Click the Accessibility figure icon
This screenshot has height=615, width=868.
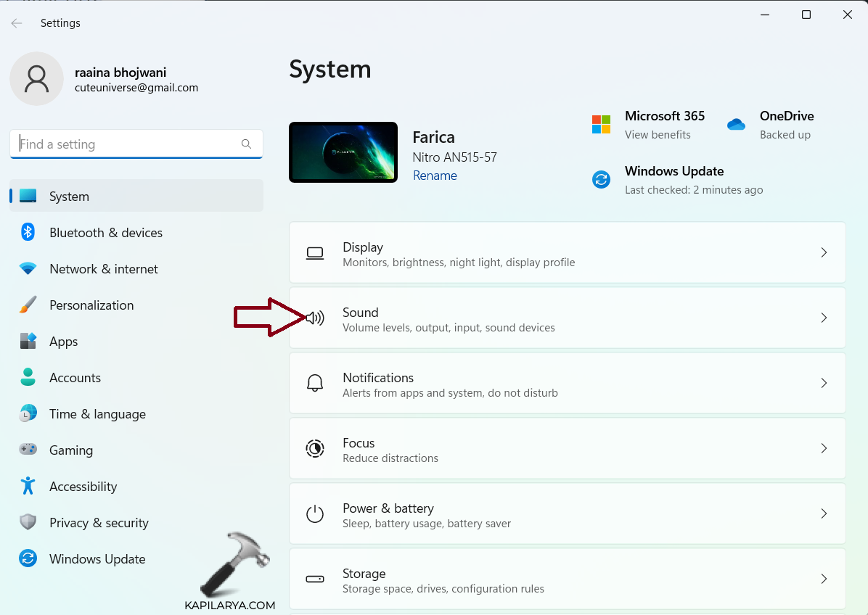28,486
